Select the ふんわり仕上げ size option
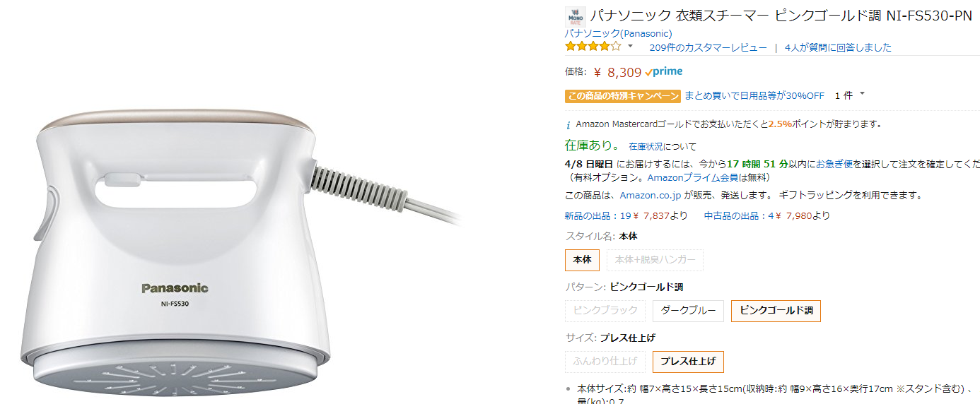 click(x=605, y=361)
